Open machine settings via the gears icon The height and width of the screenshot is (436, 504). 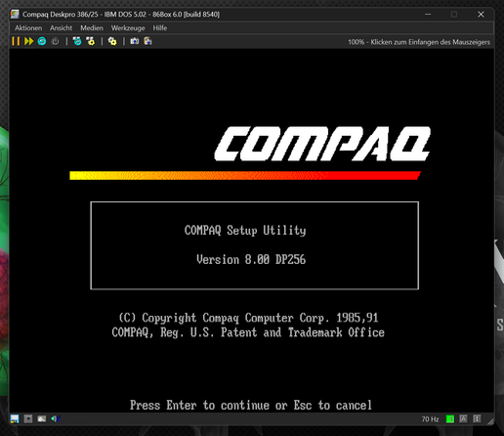click(x=112, y=41)
